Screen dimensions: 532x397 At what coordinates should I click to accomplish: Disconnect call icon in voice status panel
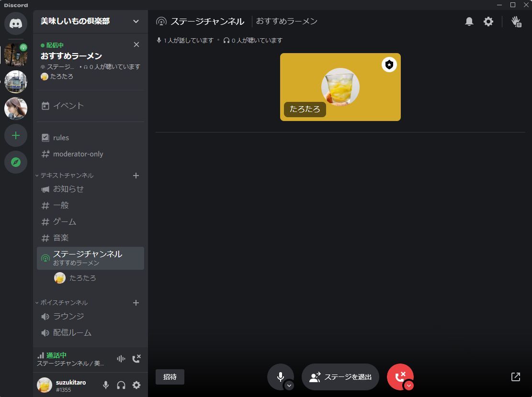[136, 359]
